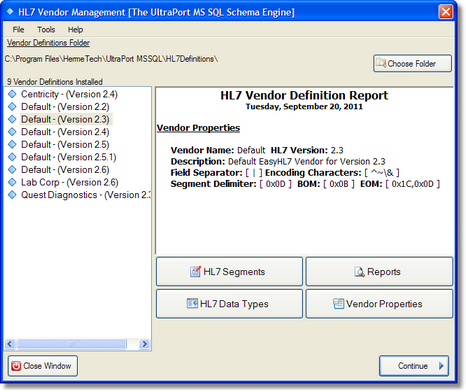Select Default - (Version 2.2) entry
This screenshot has width=466, height=392.
click(65, 107)
